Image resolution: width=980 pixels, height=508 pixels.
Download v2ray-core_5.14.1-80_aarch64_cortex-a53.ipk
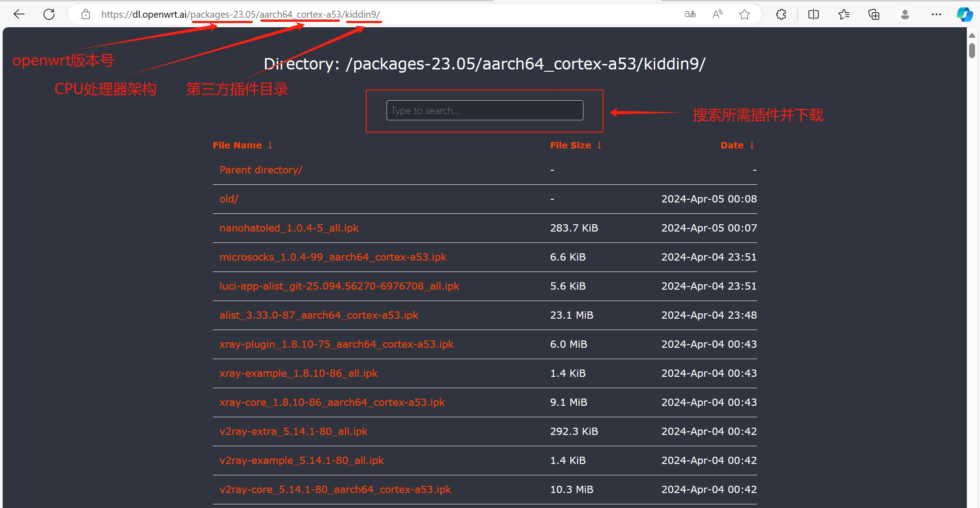[x=335, y=489]
